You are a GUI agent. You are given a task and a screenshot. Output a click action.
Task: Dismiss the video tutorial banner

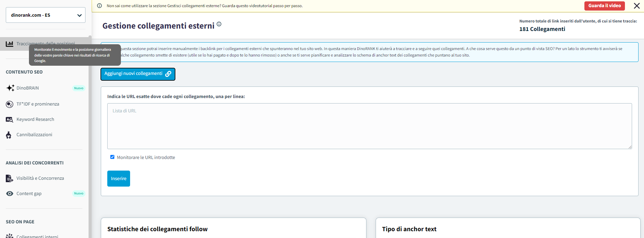coord(637,6)
